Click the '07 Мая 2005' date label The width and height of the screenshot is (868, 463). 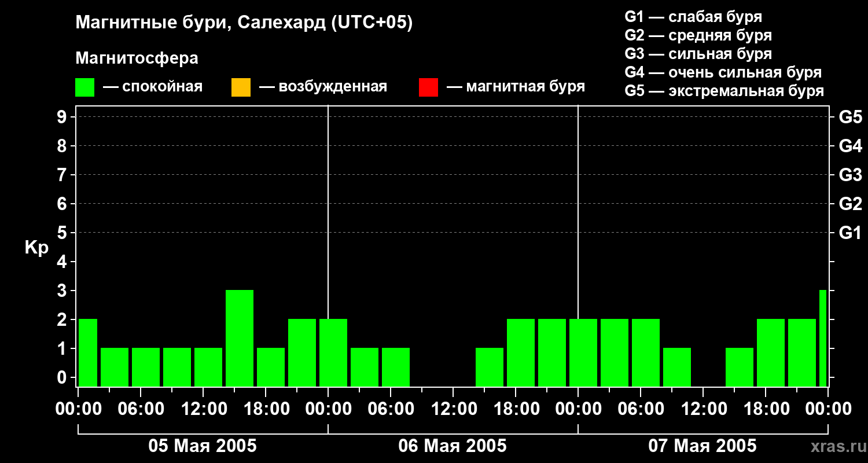click(703, 446)
